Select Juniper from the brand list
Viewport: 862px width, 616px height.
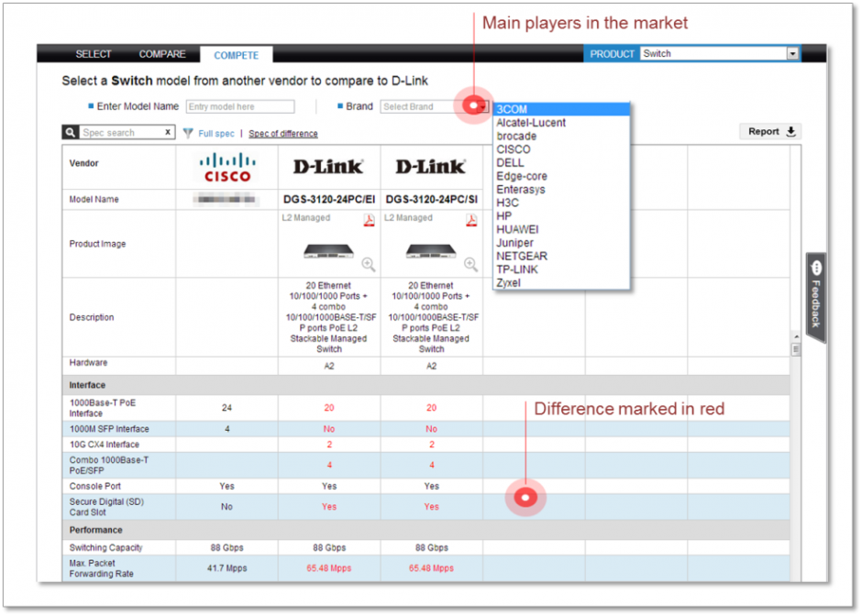point(561,242)
